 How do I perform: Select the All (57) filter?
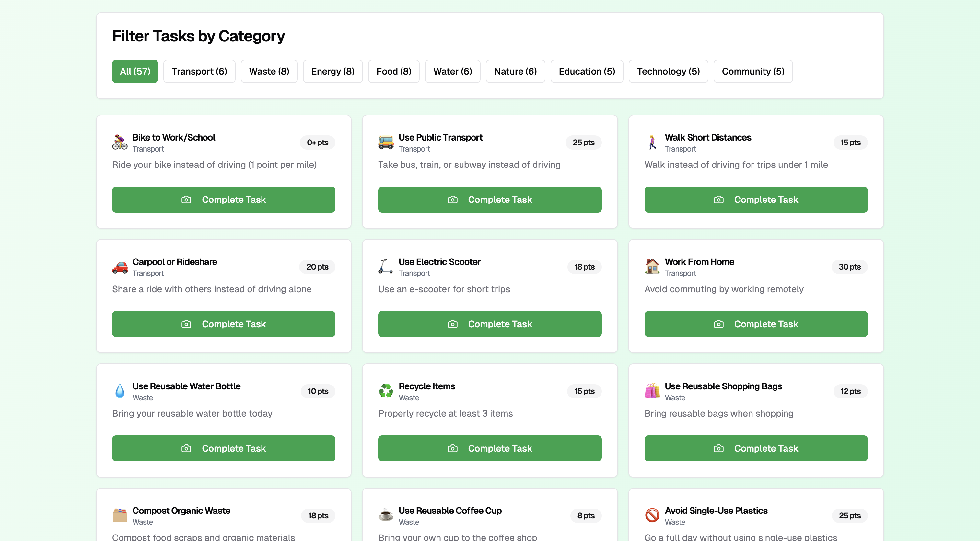tap(135, 72)
